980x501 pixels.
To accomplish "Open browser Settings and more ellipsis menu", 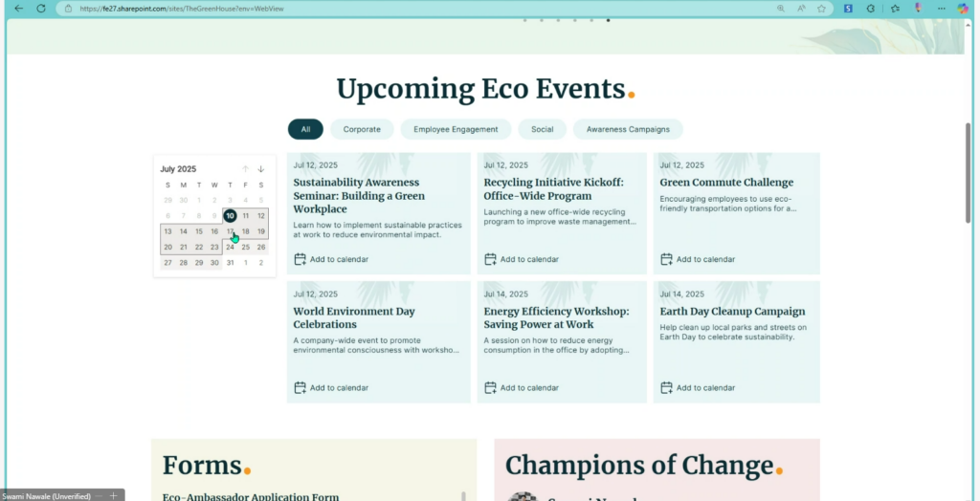I will pyautogui.click(x=942, y=9).
